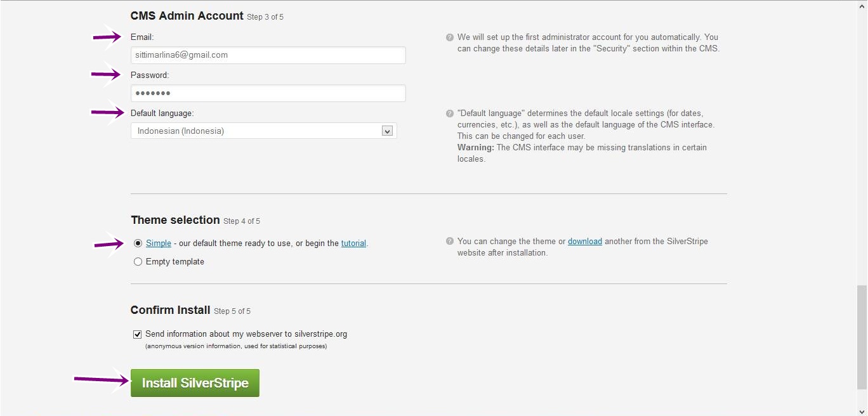Click the "Password:" field label
Screen dimensions: 868x416
[150, 75]
